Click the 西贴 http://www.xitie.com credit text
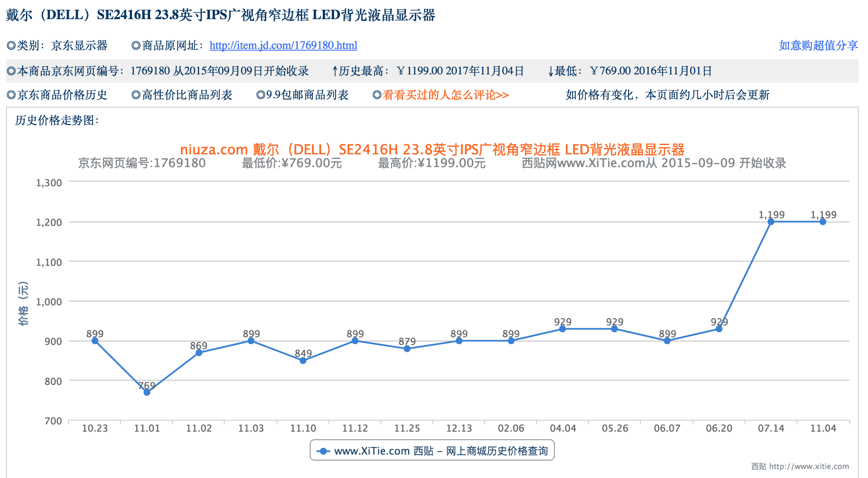This screenshot has height=478, width=868. [x=800, y=466]
